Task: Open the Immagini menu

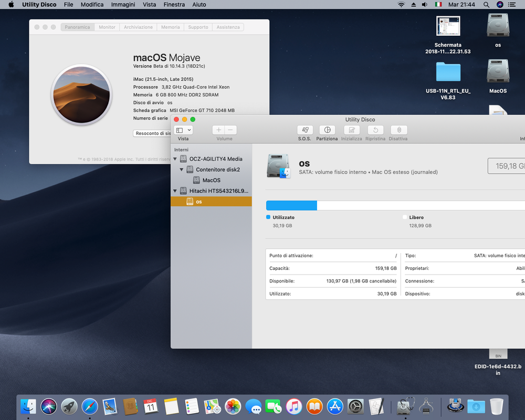Action: click(x=123, y=4)
